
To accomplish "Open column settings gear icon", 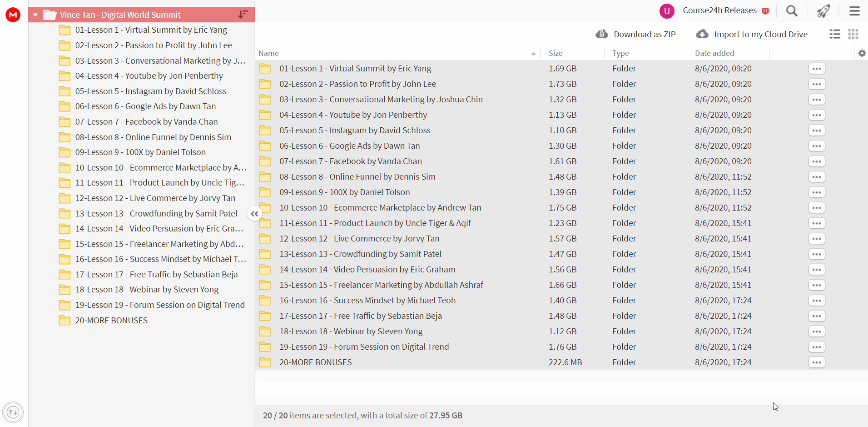I will [x=862, y=53].
